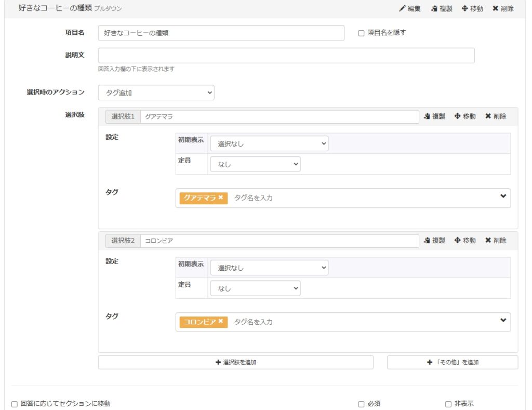Click the「その他」を追加 button

[x=452, y=362]
